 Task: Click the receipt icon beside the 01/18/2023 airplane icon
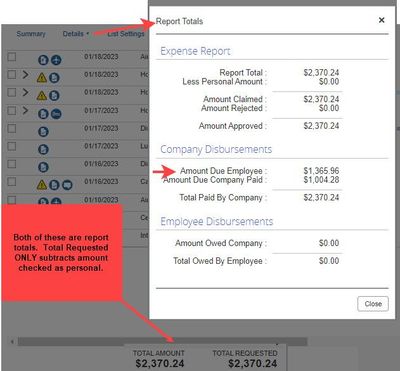pyautogui.click(x=43, y=60)
